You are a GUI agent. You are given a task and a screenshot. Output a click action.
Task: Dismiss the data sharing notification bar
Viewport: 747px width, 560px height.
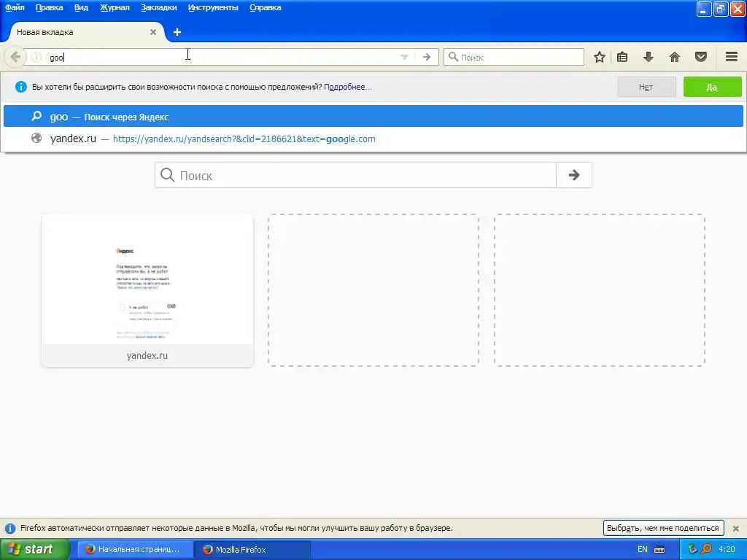735,528
